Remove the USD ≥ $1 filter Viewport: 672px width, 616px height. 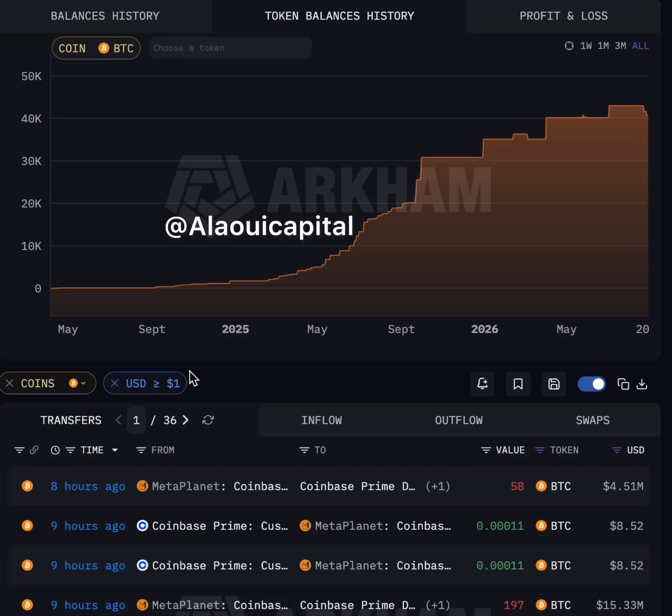[115, 384]
